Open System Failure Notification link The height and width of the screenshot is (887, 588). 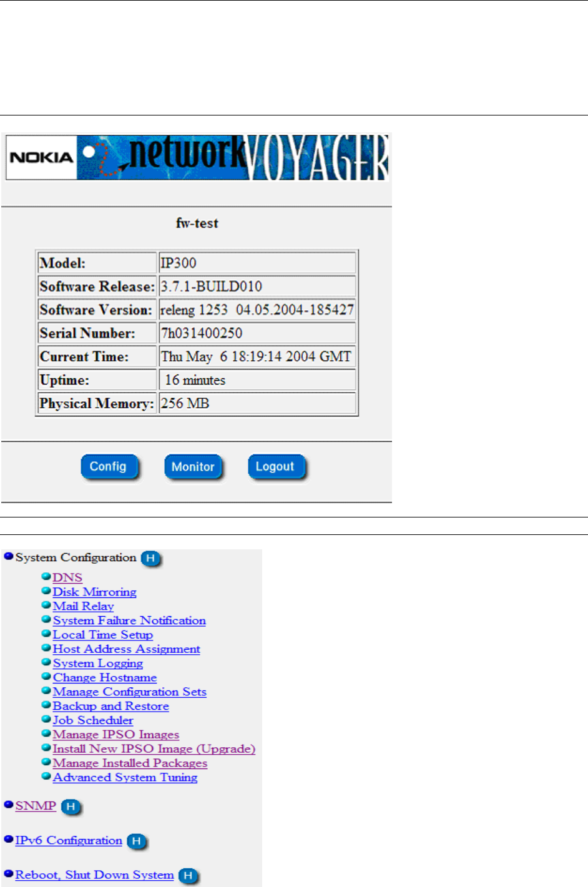coord(129,620)
